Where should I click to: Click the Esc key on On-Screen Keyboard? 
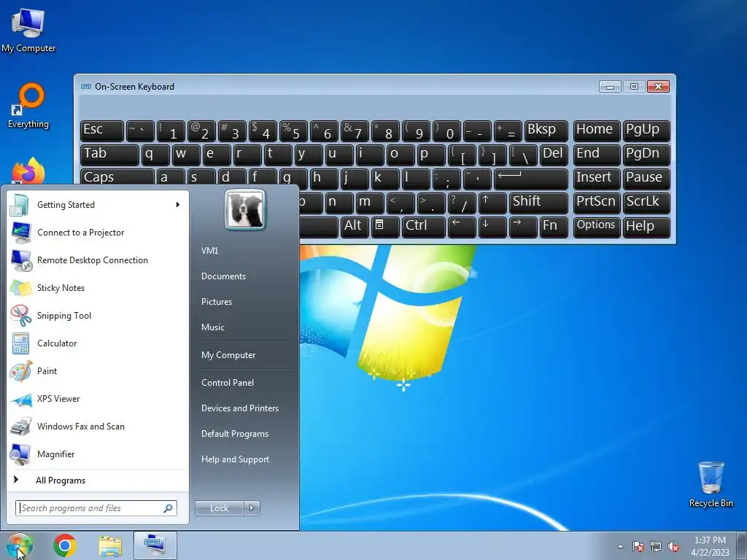102,131
